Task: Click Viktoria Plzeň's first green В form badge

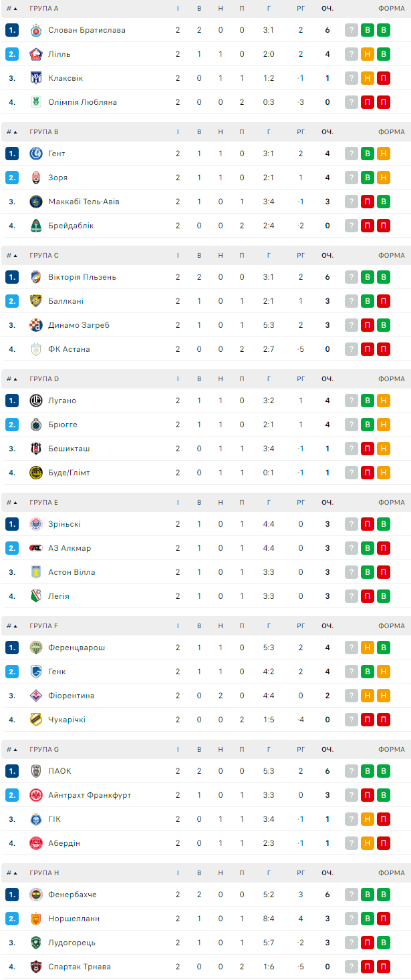Action: tap(367, 277)
